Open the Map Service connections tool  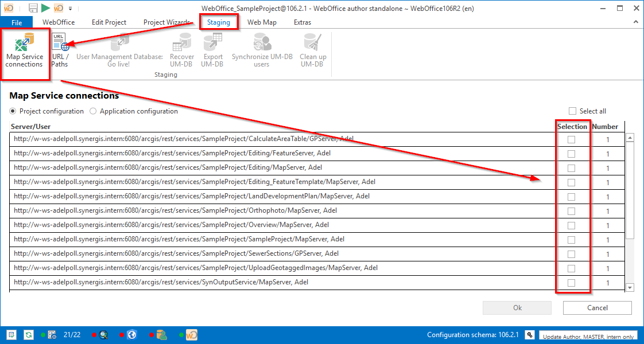click(x=25, y=52)
